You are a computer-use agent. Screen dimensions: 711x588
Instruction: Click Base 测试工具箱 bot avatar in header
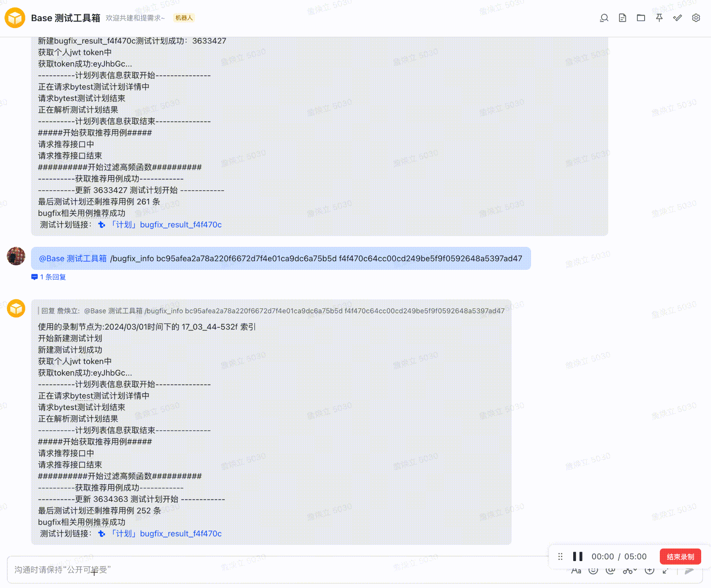coord(15,18)
